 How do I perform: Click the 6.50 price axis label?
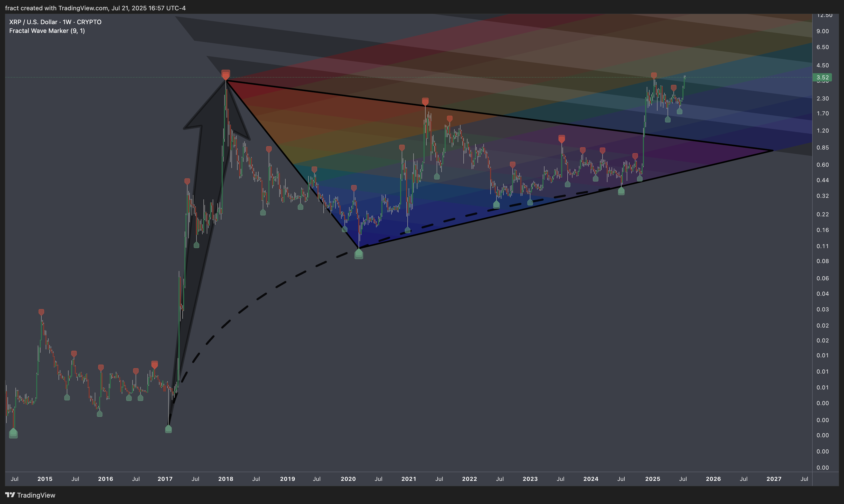click(822, 47)
